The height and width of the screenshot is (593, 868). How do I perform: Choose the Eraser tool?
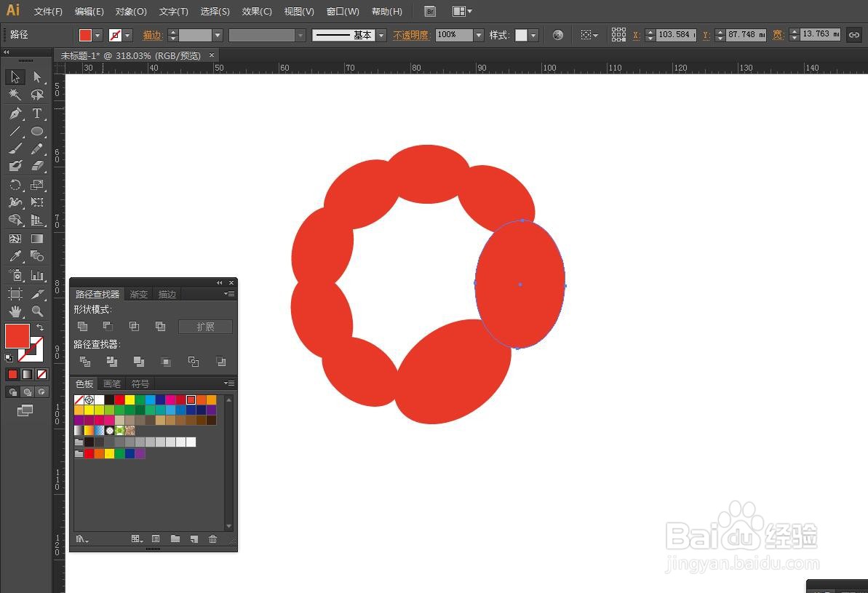pyautogui.click(x=37, y=166)
